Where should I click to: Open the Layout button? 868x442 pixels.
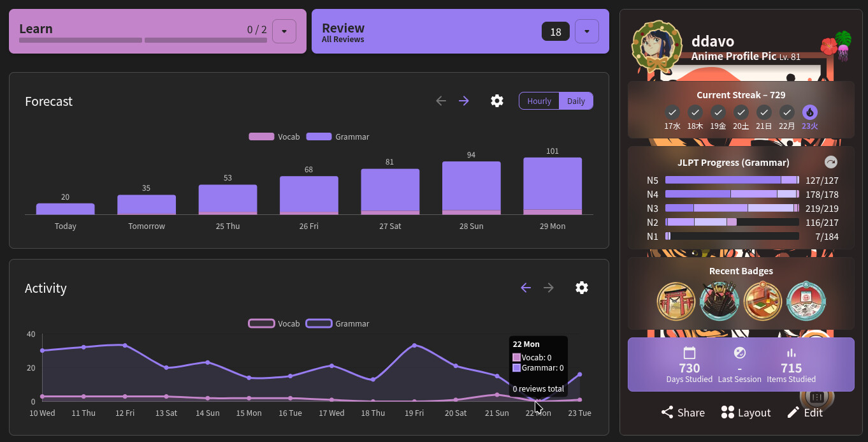coord(746,413)
